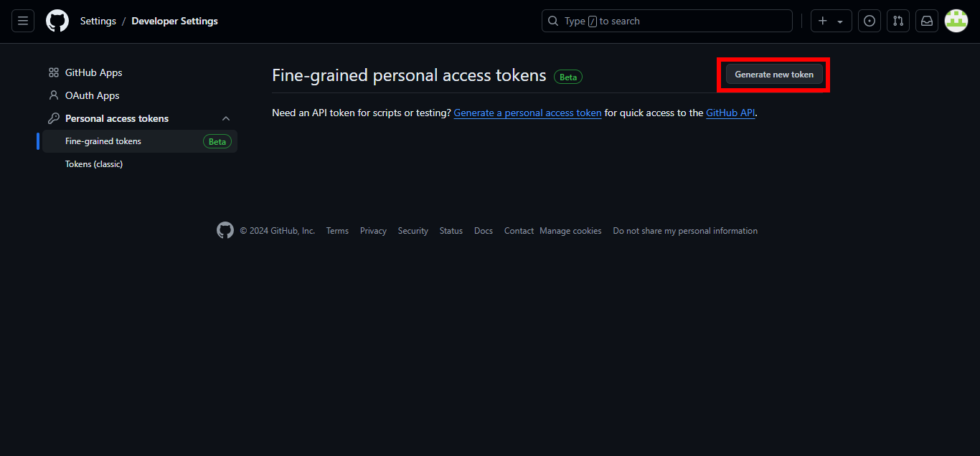Click the GitHub logo in header
This screenshot has height=456, width=980.
[x=57, y=22]
